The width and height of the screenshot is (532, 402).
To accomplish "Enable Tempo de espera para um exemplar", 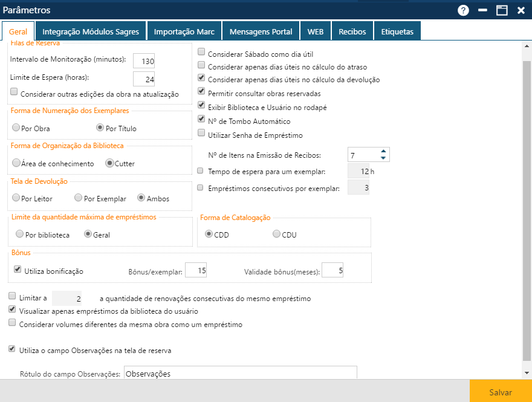I will (200, 171).
